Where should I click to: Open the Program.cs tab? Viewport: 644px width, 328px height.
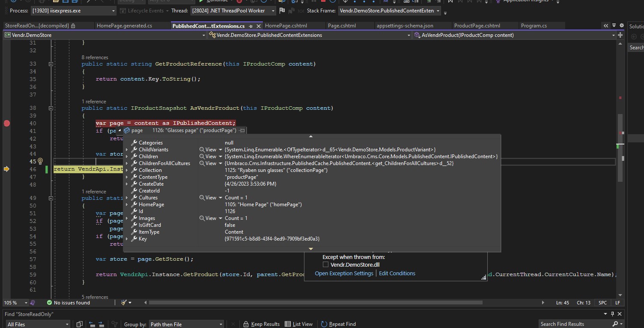pyautogui.click(x=534, y=26)
